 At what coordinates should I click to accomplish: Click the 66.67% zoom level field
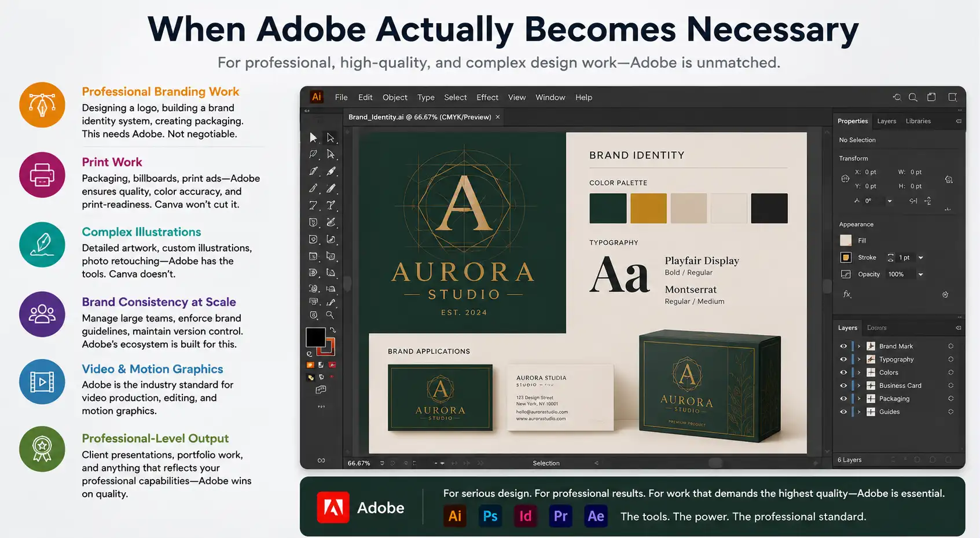[359, 463]
